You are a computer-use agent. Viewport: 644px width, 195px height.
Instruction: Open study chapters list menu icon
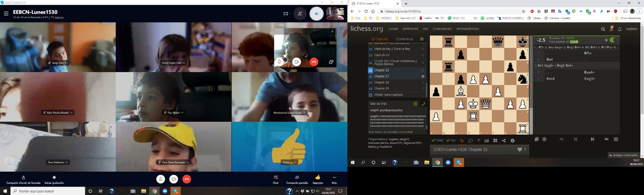(x=422, y=39)
